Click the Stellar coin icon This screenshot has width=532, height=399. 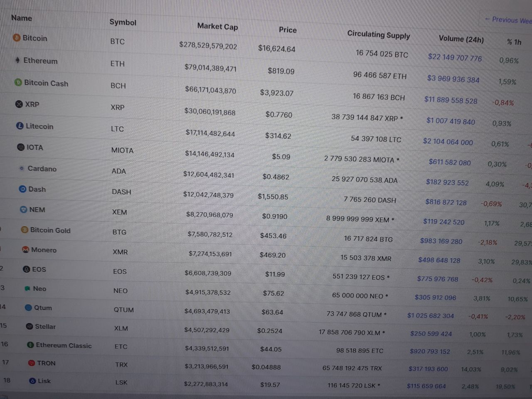tap(30, 326)
